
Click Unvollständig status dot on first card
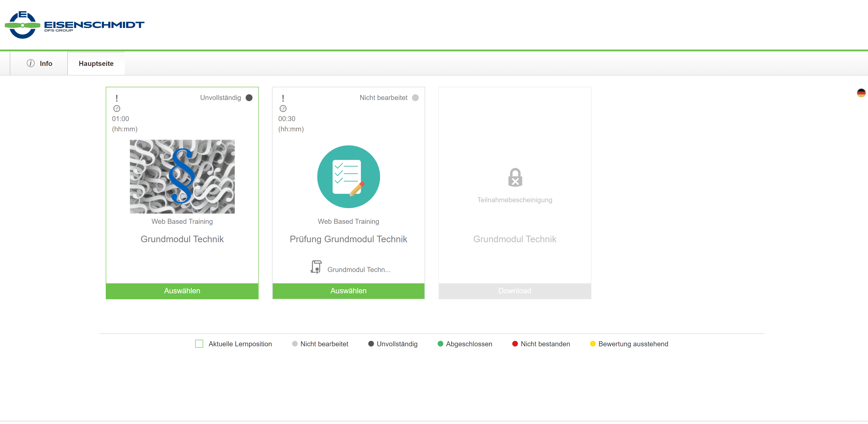(x=249, y=97)
